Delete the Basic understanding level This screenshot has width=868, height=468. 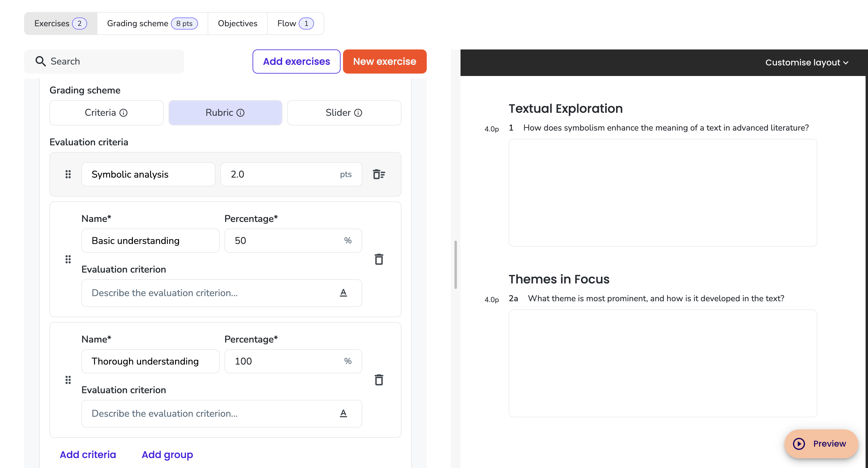point(379,259)
